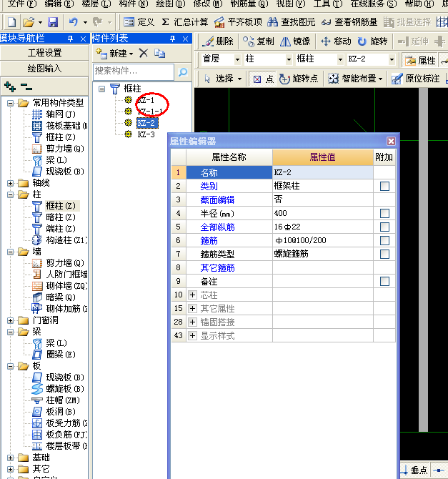Click expand-all plus icon in navigation panel
Viewport: 448px width, 479px height.
tap(10, 87)
